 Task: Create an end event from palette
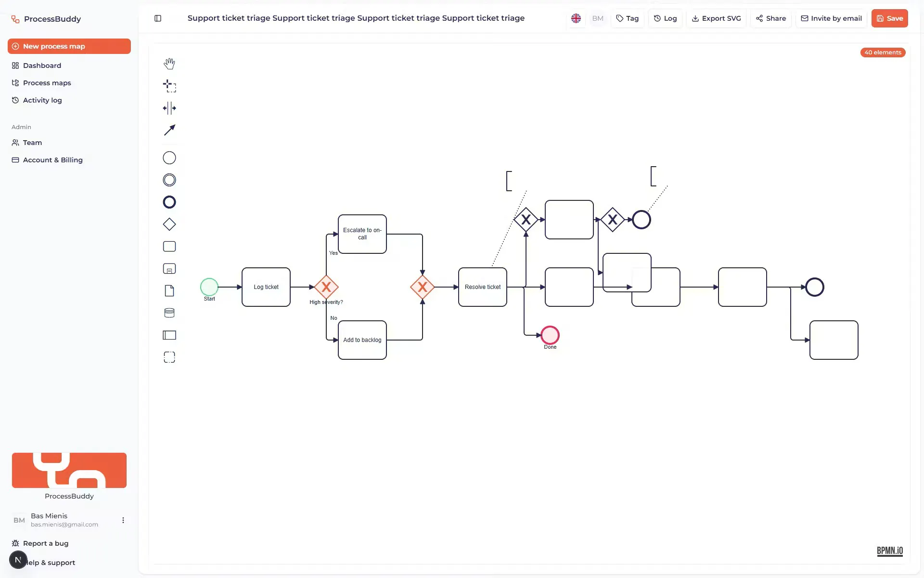click(x=169, y=202)
